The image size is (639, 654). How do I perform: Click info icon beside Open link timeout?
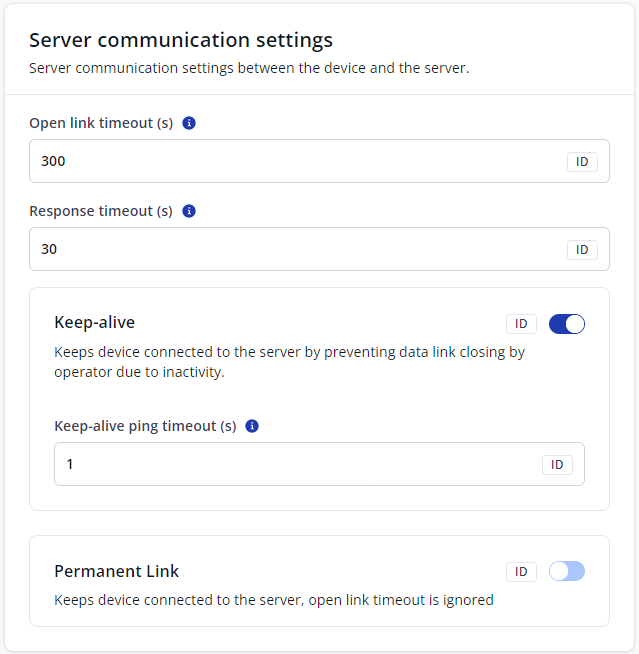point(189,123)
